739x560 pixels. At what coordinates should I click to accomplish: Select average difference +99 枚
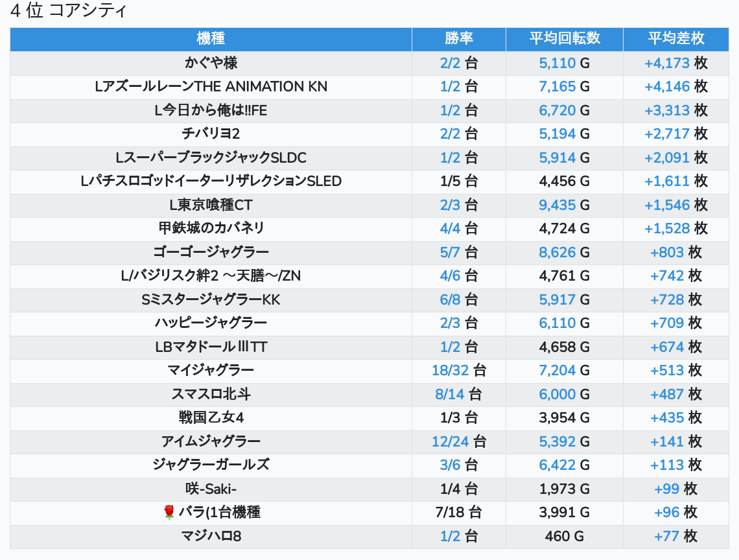pyautogui.click(x=676, y=489)
